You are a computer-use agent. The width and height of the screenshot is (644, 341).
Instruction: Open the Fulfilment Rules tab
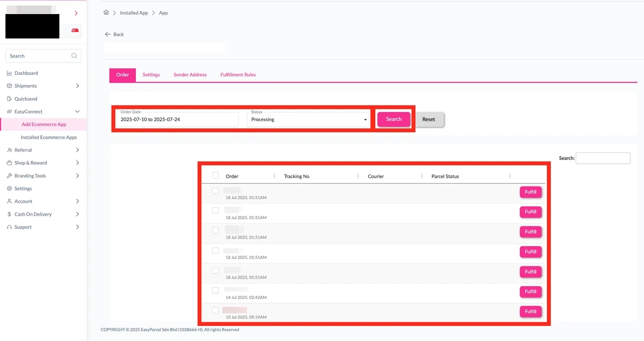pos(238,74)
